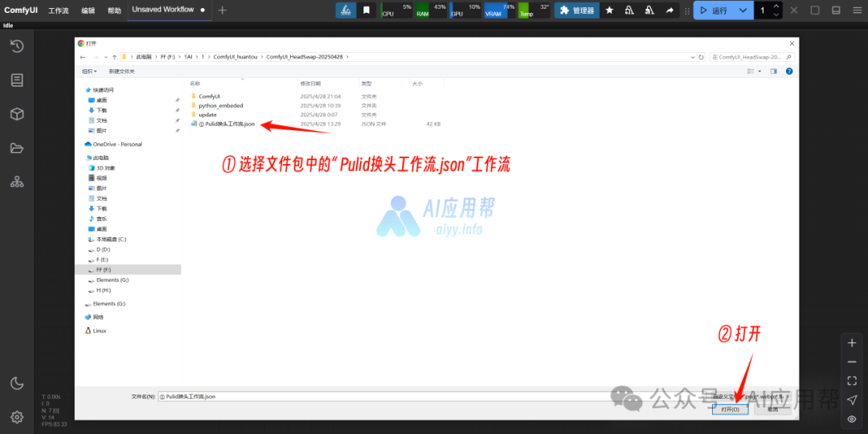Screen dimensions: 868x434
Task: Go back in file dialog
Action: [83, 57]
